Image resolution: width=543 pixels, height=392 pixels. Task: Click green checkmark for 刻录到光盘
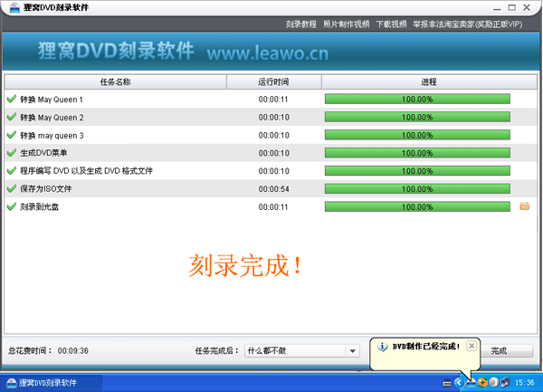click(12, 206)
